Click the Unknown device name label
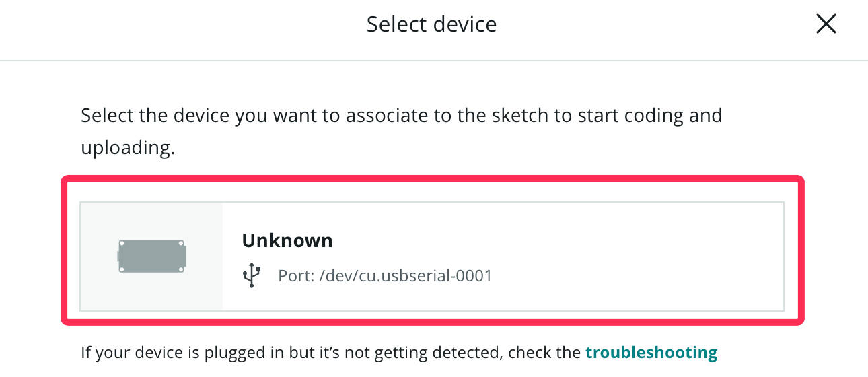 [x=287, y=240]
